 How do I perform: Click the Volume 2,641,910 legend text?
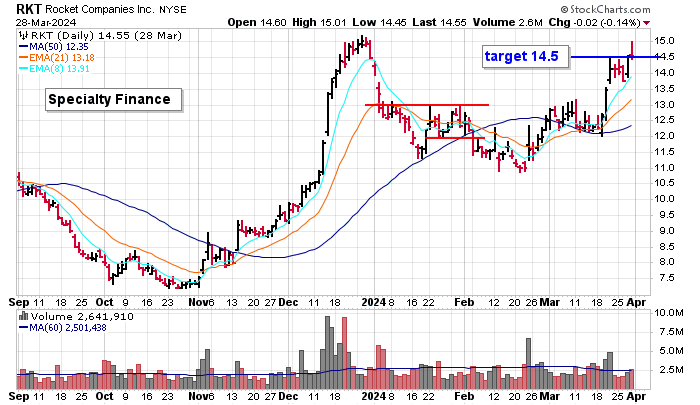tap(82, 317)
